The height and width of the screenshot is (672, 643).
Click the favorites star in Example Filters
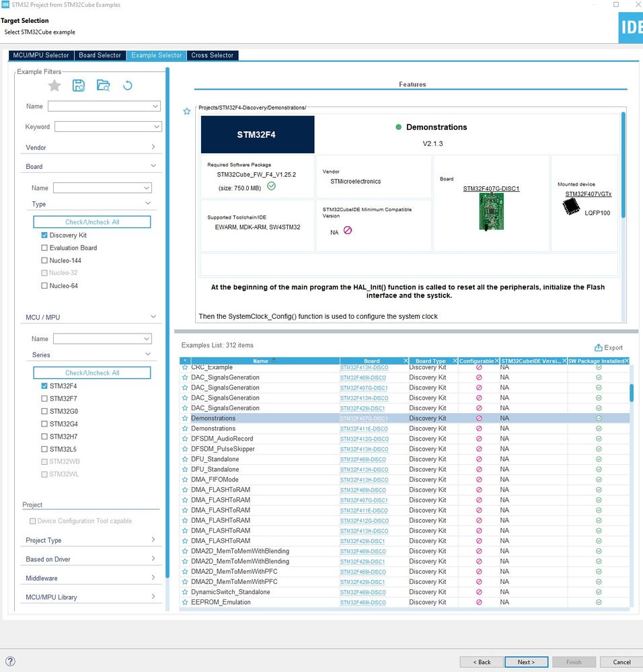point(54,85)
